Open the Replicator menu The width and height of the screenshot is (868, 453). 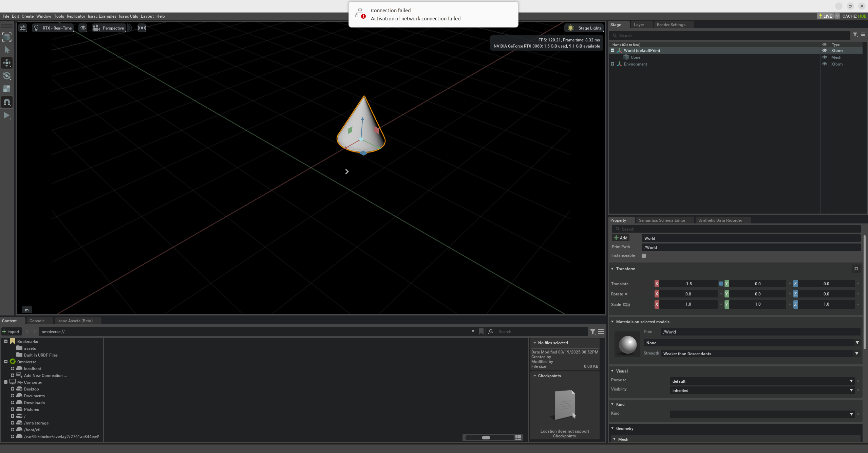coord(76,16)
